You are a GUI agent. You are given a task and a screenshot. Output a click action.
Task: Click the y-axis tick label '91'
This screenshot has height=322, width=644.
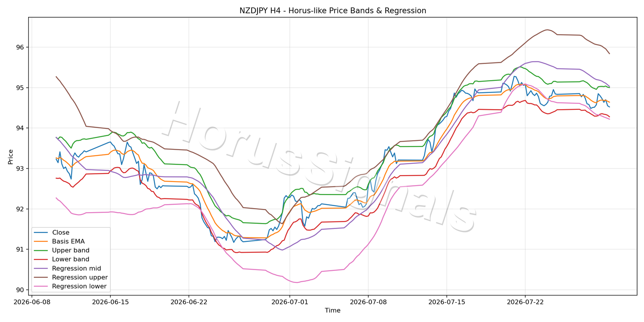(21, 250)
